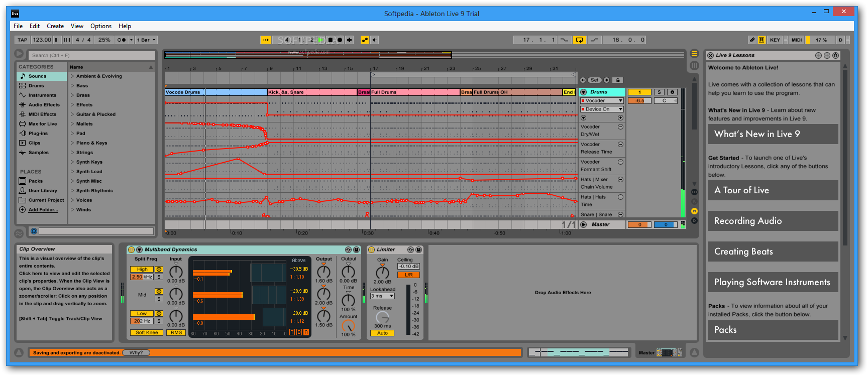
Task: Click the Arrangement view selector icon
Action: click(x=694, y=54)
